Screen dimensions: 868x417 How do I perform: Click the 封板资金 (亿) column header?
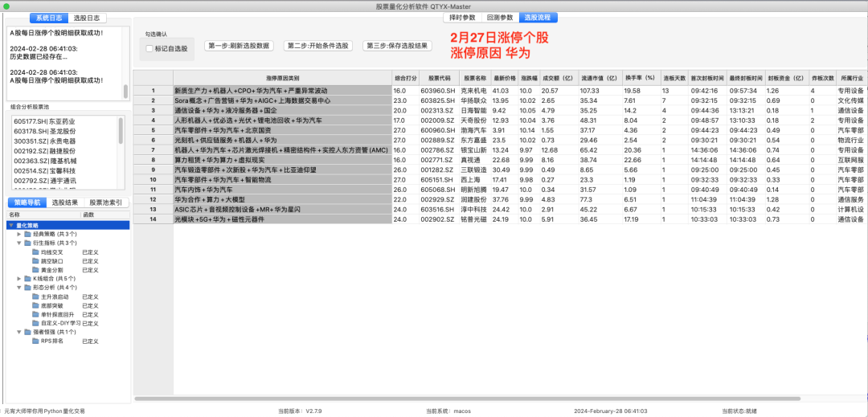(786, 78)
